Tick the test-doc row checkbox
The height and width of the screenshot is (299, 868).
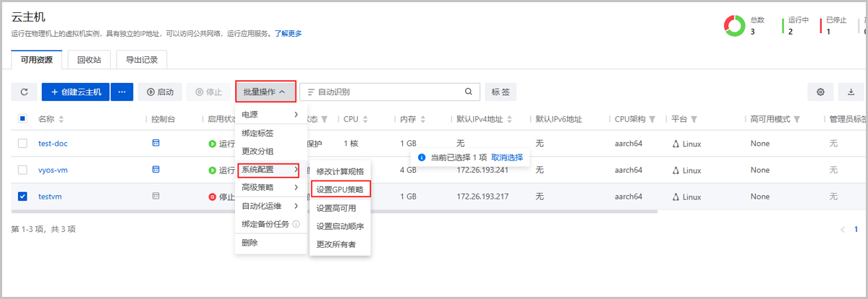pyautogui.click(x=22, y=144)
